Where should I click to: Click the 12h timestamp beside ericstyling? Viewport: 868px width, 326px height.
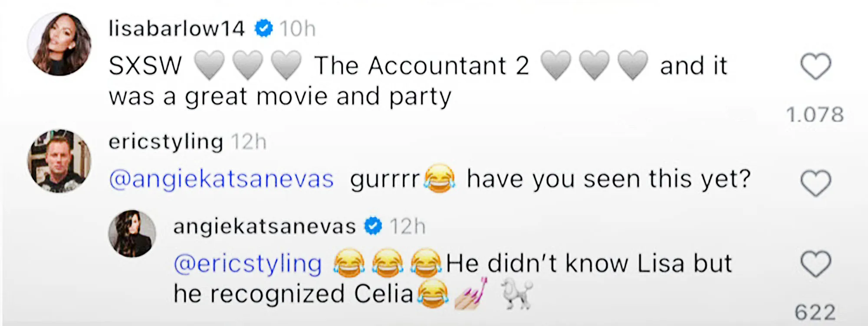(x=248, y=142)
